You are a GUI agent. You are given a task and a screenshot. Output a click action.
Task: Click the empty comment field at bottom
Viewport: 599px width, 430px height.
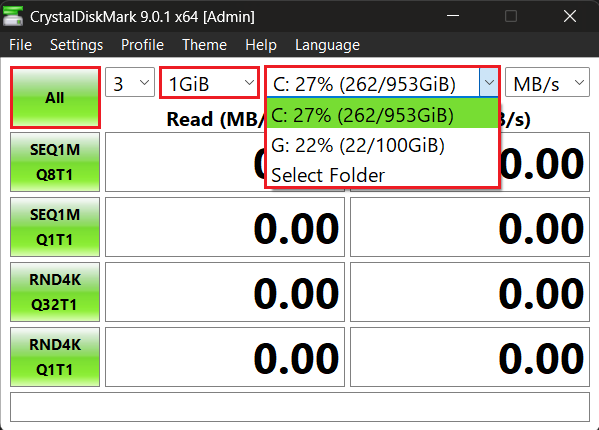coord(300,407)
